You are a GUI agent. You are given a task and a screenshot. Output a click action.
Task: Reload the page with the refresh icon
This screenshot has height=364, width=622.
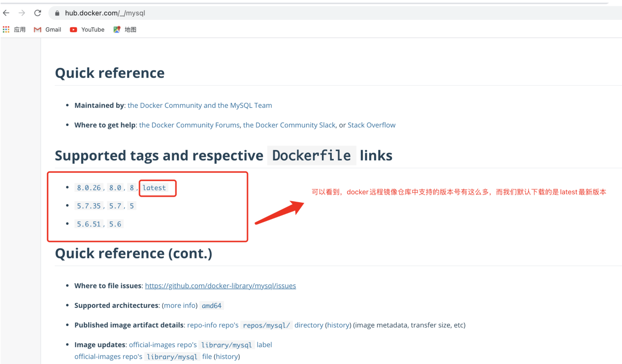pyautogui.click(x=38, y=13)
